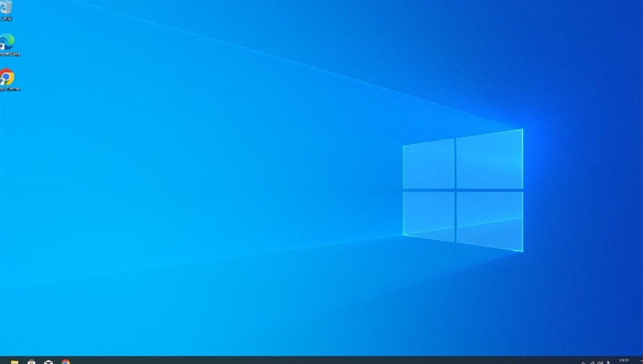Show hidden tray icons chevron
The height and width of the screenshot is (364, 643).
coord(583,362)
